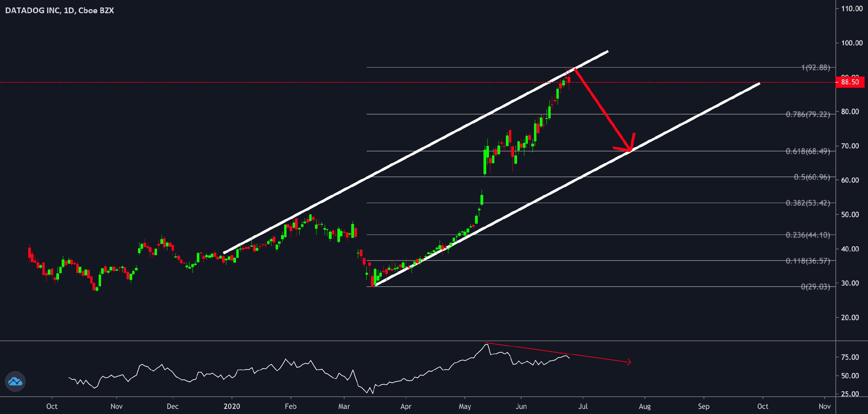Select the upper white channel trendline
The height and width of the screenshot is (414, 868).
[x=416, y=152]
